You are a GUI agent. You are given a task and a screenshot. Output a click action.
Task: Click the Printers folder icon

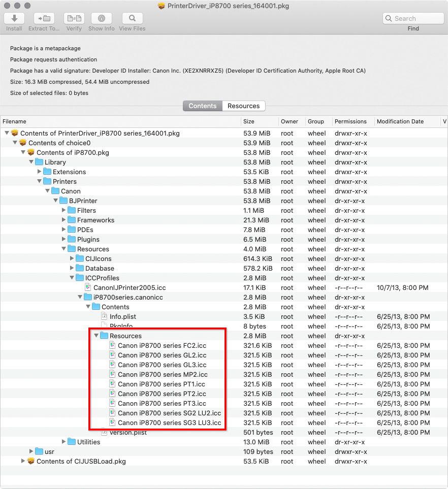click(47, 181)
